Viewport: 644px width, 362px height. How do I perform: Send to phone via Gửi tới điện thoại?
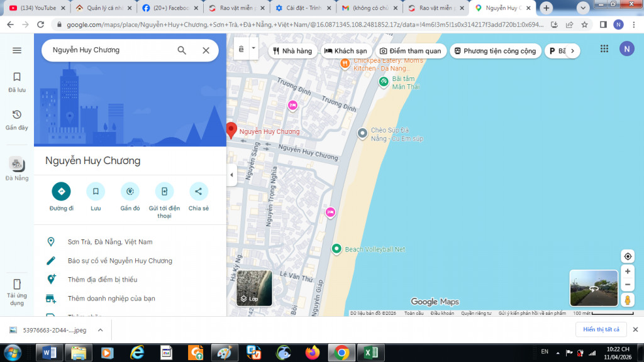point(164,191)
